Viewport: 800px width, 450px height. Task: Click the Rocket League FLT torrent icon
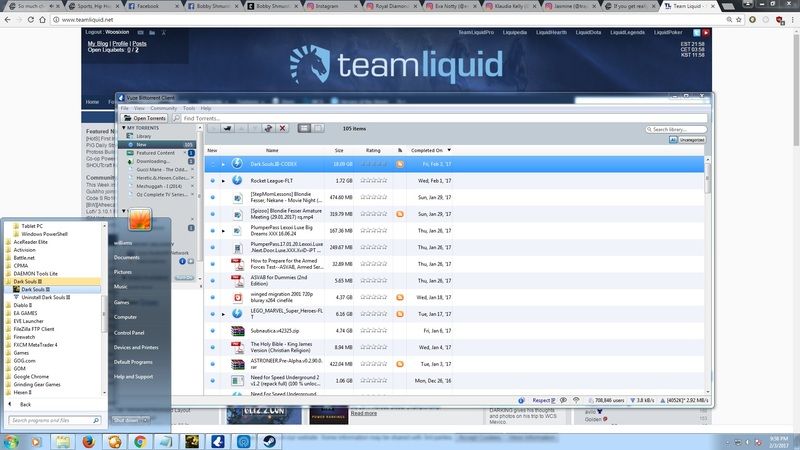[237, 180]
